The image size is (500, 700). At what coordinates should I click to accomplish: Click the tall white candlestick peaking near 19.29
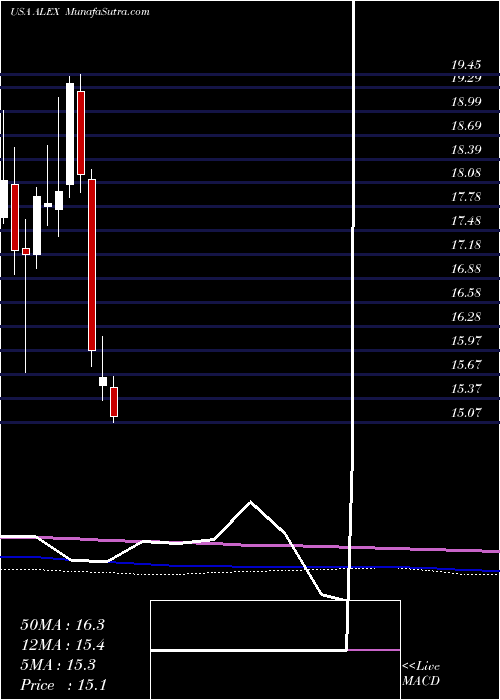click(70, 134)
